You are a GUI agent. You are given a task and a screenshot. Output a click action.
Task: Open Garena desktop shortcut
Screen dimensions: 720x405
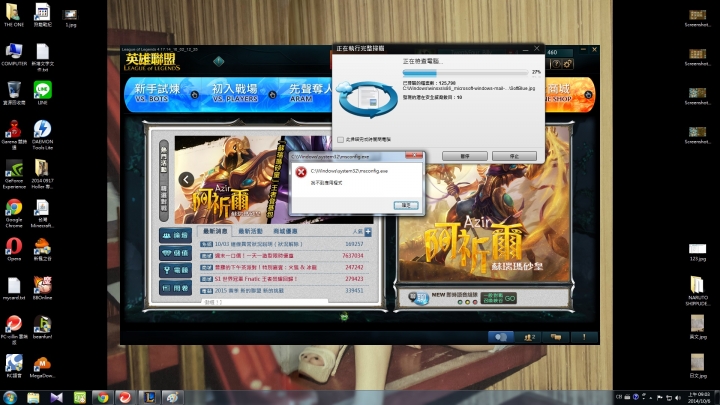[14, 135]
